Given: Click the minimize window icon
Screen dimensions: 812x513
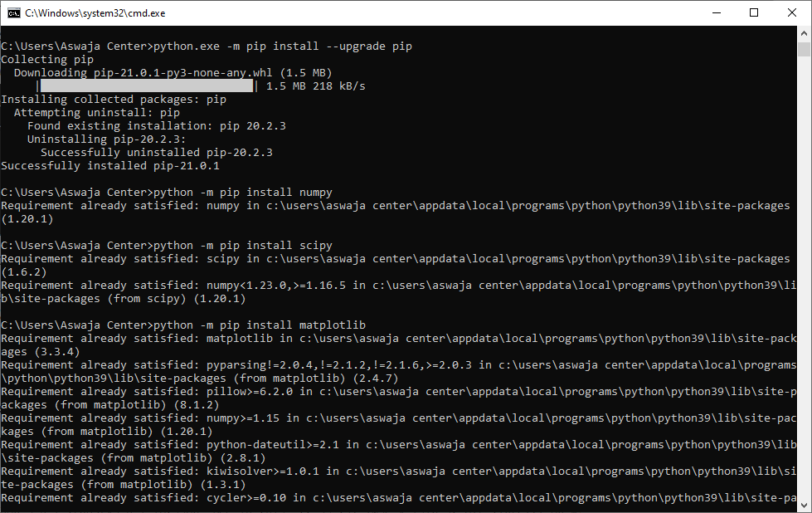Looking at the screenshot, I should point(718,12).
